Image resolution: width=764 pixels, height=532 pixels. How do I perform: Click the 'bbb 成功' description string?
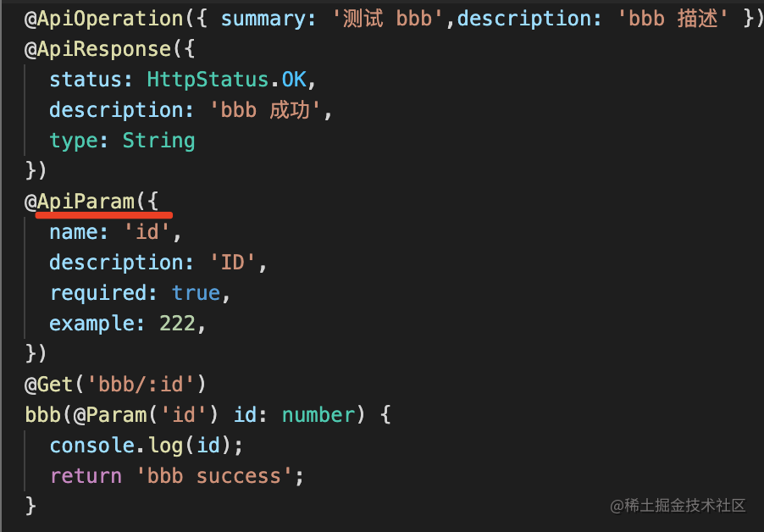pyautogui.click(x=265, y=110)
